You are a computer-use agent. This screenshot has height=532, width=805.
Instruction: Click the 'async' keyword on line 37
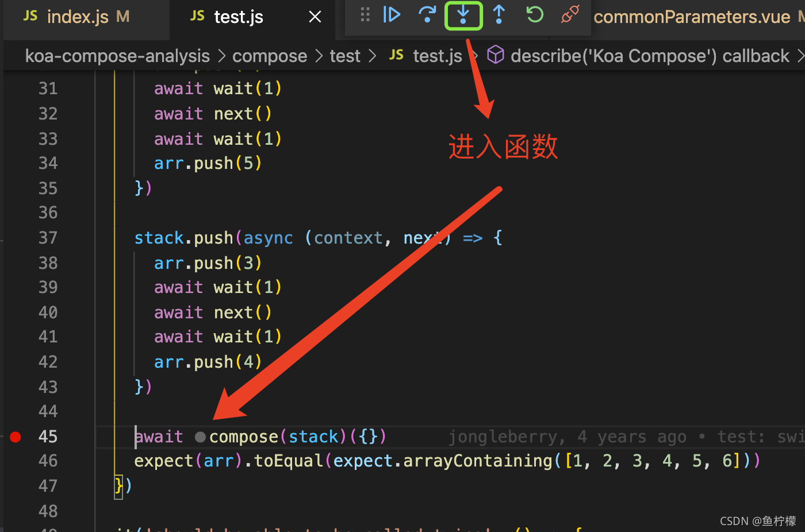pyautogui.click(x=268, y=238)
